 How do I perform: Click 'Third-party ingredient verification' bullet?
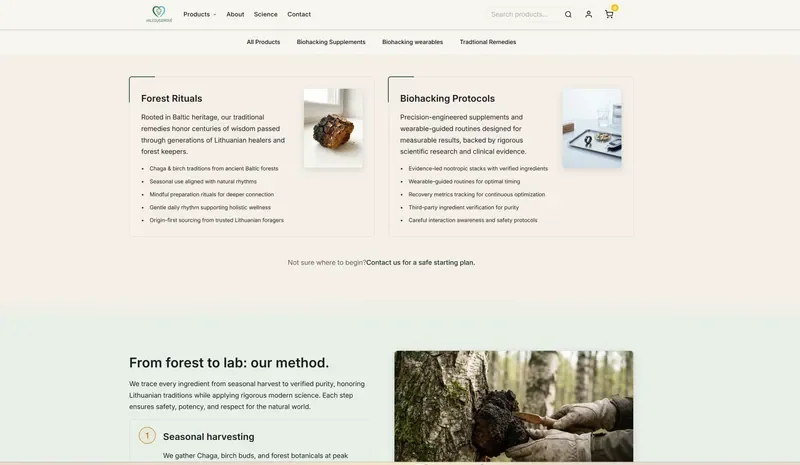pos(464,207)
